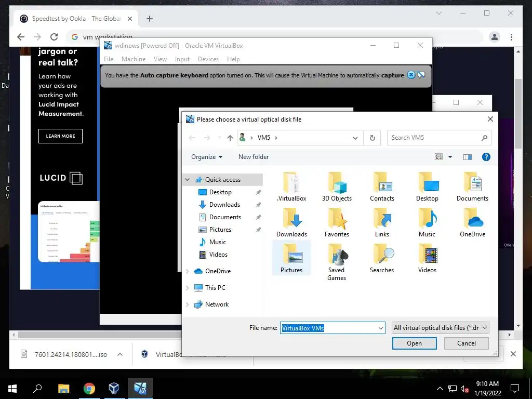Click the Open button
Image resolution: width=532 pixels, height=399 pixels.
[x=414, y=343]
